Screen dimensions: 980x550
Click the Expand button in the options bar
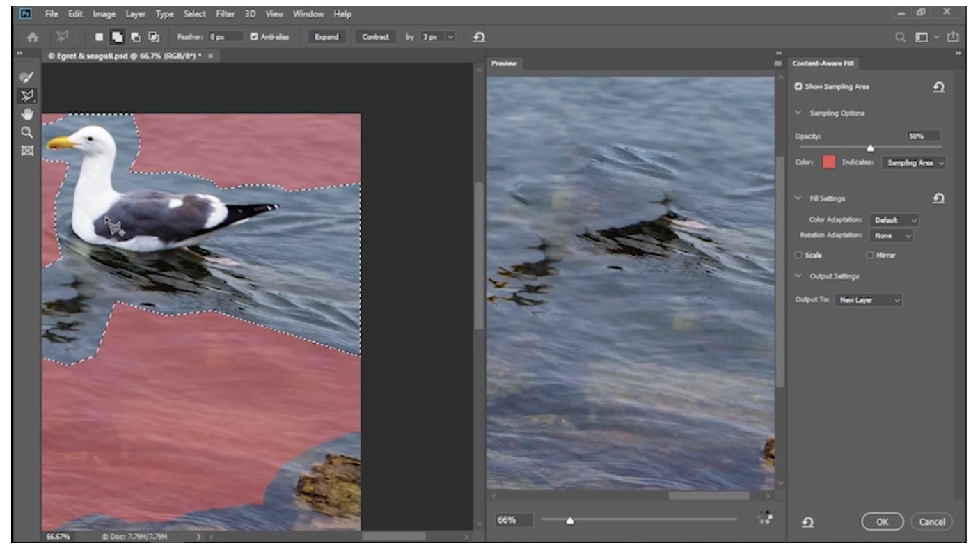326,37
